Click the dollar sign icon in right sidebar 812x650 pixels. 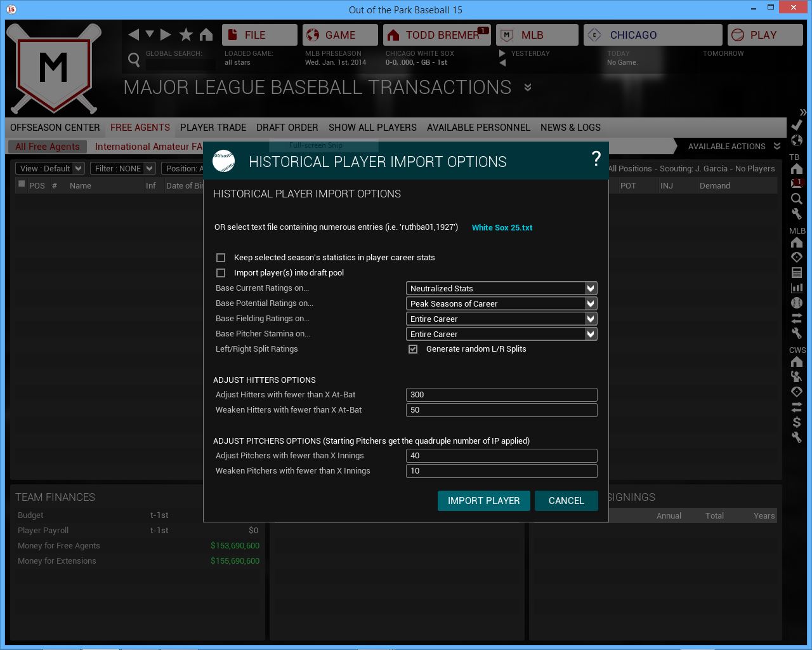(797, 422)
